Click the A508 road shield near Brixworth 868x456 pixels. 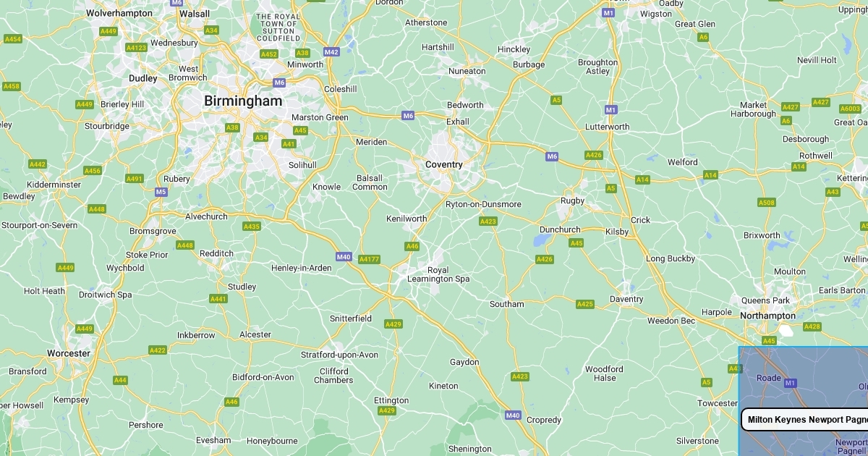pyautogui.click(x=767, y=203)
